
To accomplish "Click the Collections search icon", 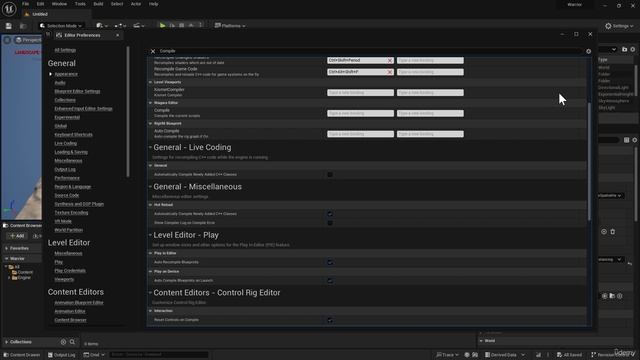I will 72,342.
